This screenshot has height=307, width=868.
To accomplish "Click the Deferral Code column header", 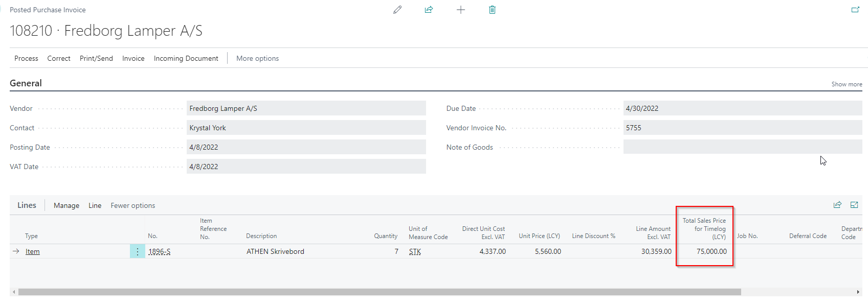I will (x=808, y=236).
